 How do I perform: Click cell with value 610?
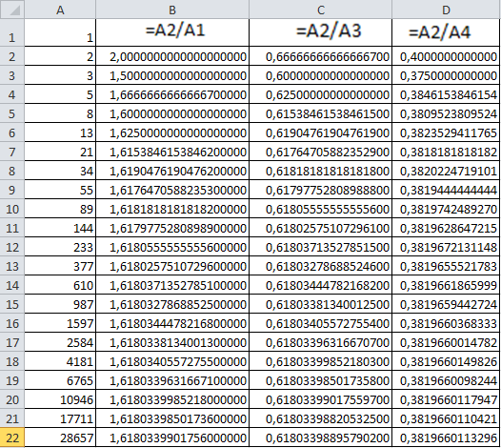tap(60, 285)
